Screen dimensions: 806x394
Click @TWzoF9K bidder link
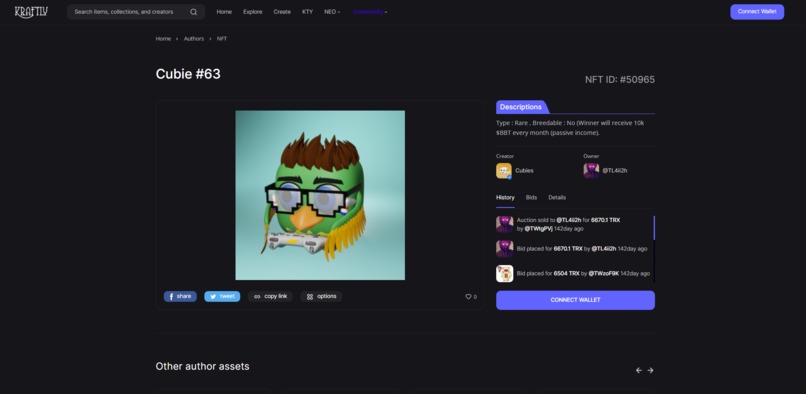click(603, 274)
